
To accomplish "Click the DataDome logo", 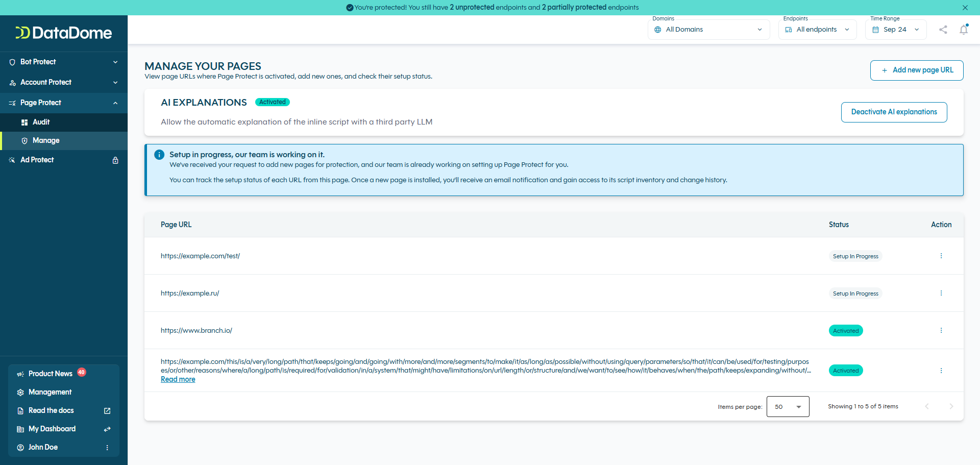I will coord(64,33).
